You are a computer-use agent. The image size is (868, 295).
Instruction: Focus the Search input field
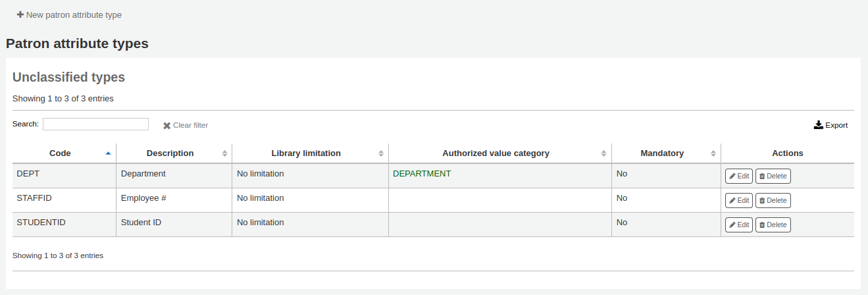[95, 124]
